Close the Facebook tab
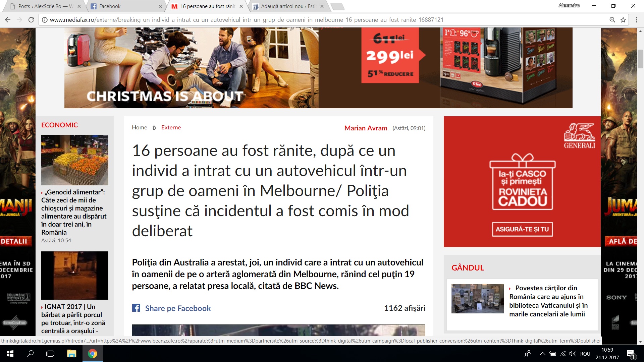This screenshot has width=644, height=362. [160, 6]
